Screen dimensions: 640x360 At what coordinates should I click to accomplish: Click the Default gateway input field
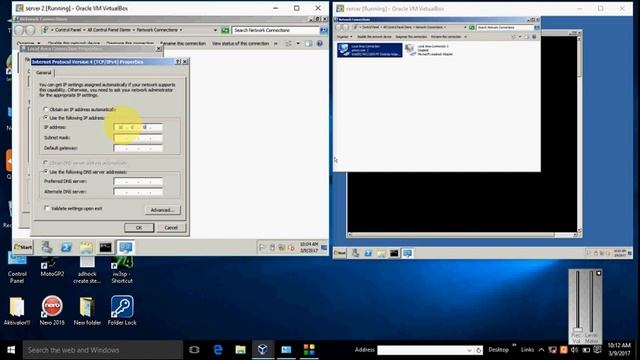click(x=138, y=148)
